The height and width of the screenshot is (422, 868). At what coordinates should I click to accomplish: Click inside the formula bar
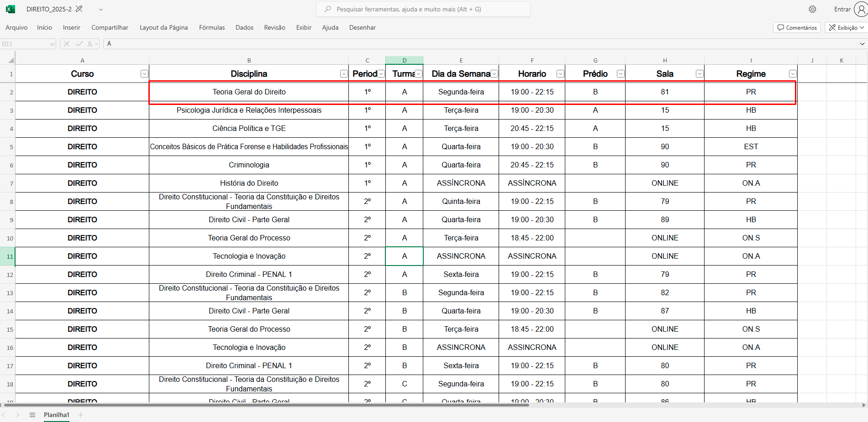479,44
